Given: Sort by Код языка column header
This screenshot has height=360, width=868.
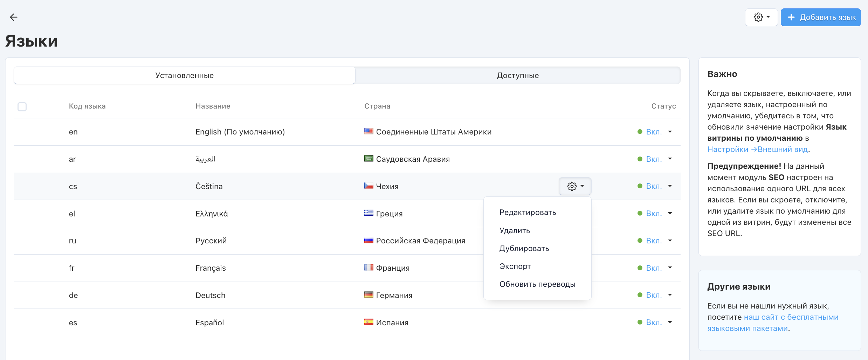Looking at the screenshot, I should pos(87,106).
